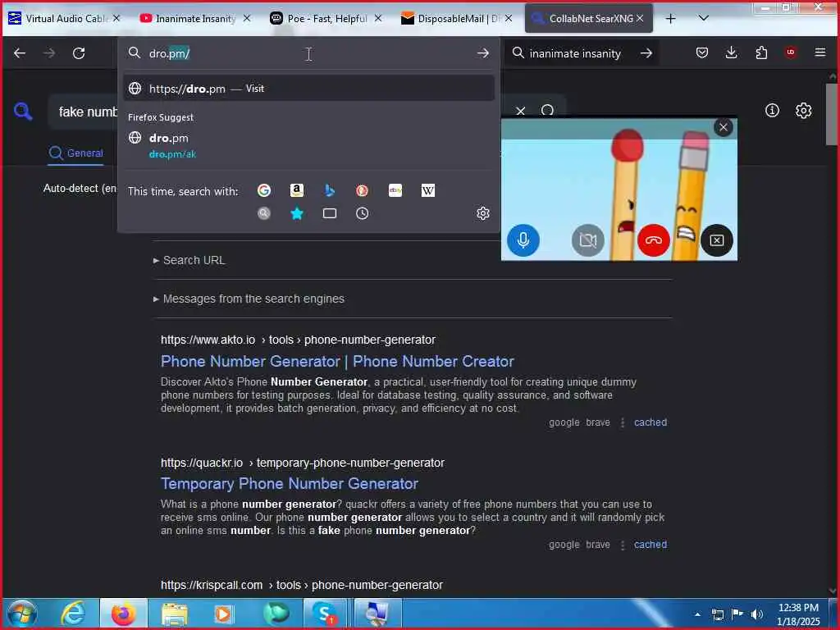Switch to Inanimate Insanity YouTube tab
This screenshot has height=630, width=840.
(195, 19)
